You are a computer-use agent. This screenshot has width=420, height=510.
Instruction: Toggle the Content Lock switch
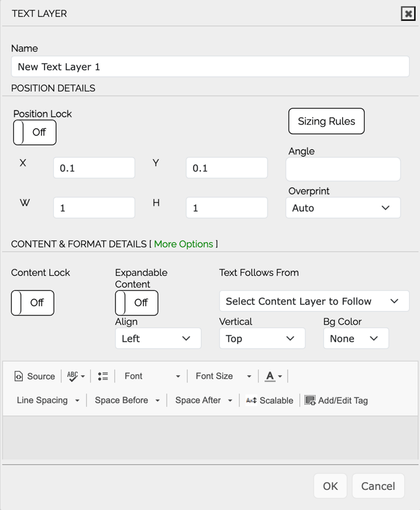(32, 303)
